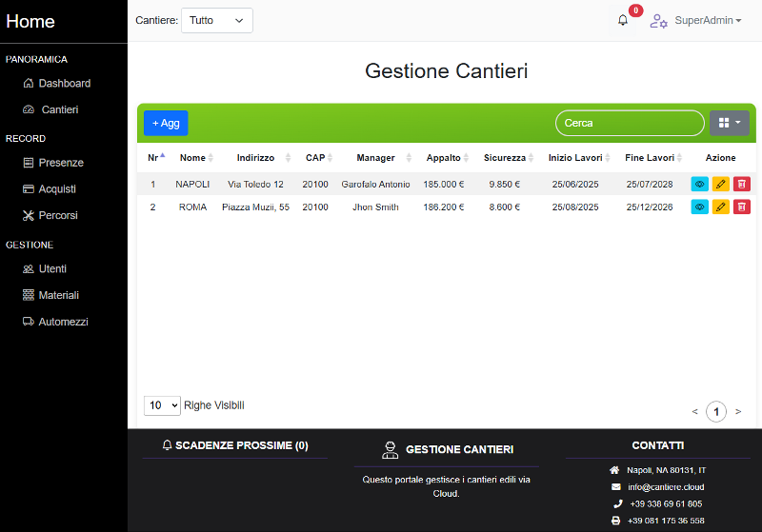Open the Cantiere Tutto dropdown
The width and height of the screenshot is (762, 532).
point(217,20)
